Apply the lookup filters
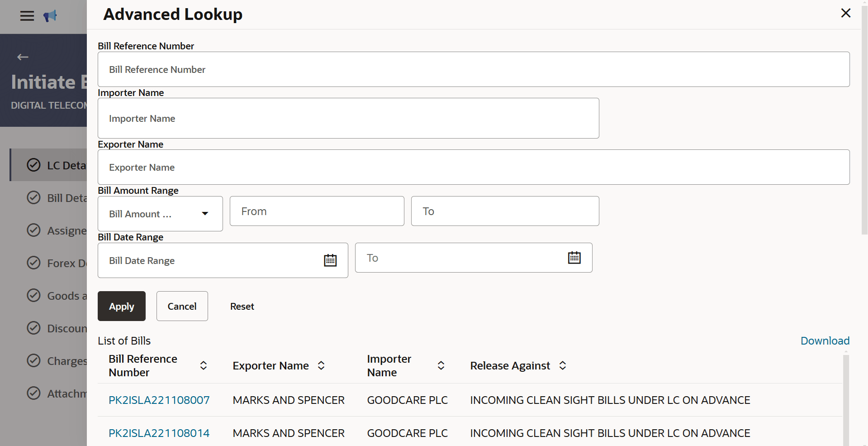 point(122,306)
